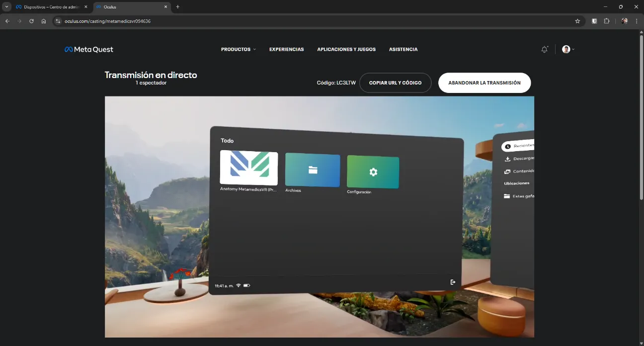The image size is (644, 346).
Task: Click the browser home icon
Action: tap(44, 21)
